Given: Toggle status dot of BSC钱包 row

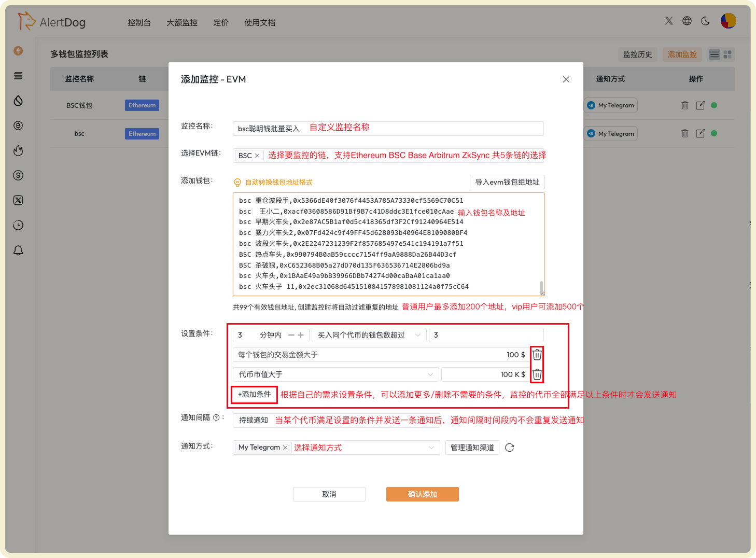Looking at the screenshot, I should [x=714, y=105].
